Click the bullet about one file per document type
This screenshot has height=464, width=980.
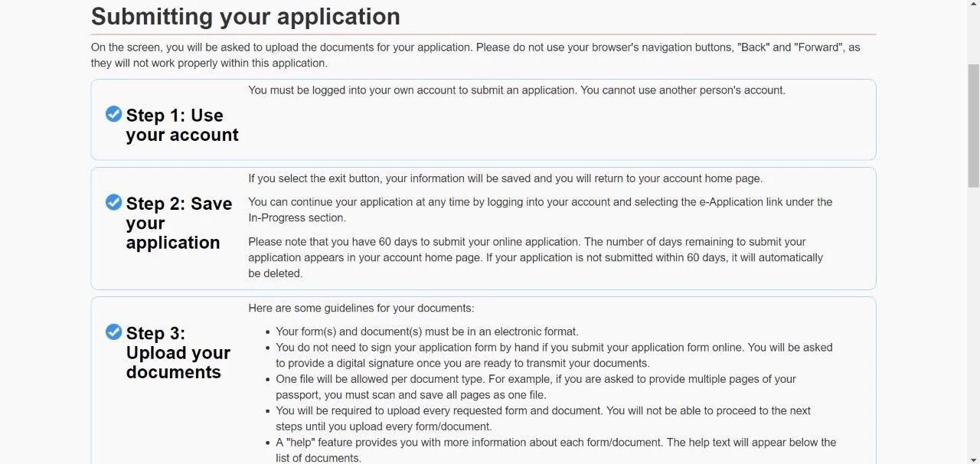tap(535, 387)
